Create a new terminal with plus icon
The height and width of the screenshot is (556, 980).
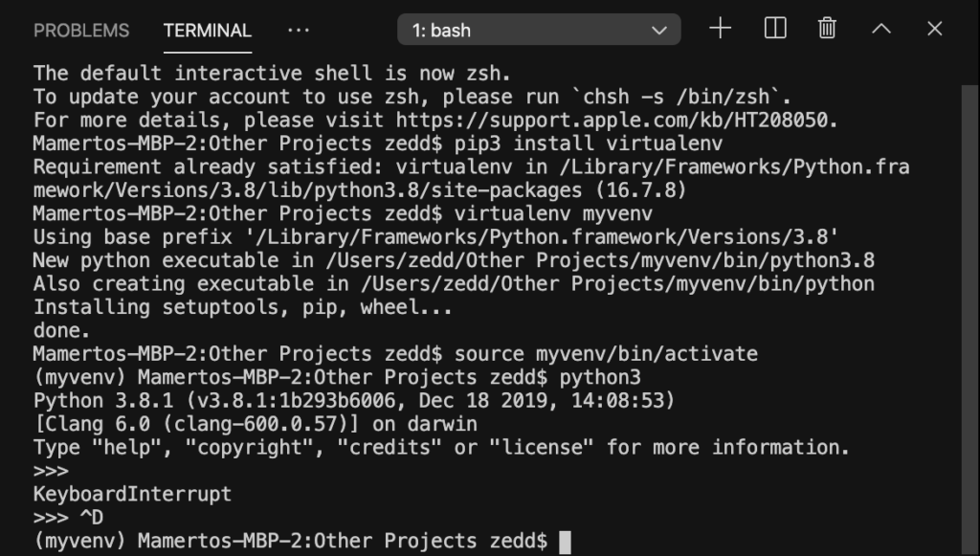coord(720,29)
